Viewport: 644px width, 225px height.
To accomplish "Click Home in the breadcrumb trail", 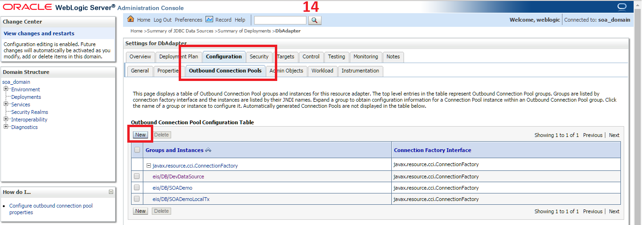I will (136, 31).
